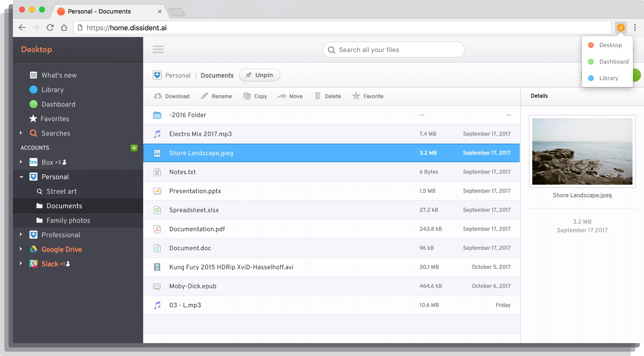Image resolution: width=644 pixels, height=356 pixels.
Task: Click the browser address bar
Action: click(x=342, y=27)
